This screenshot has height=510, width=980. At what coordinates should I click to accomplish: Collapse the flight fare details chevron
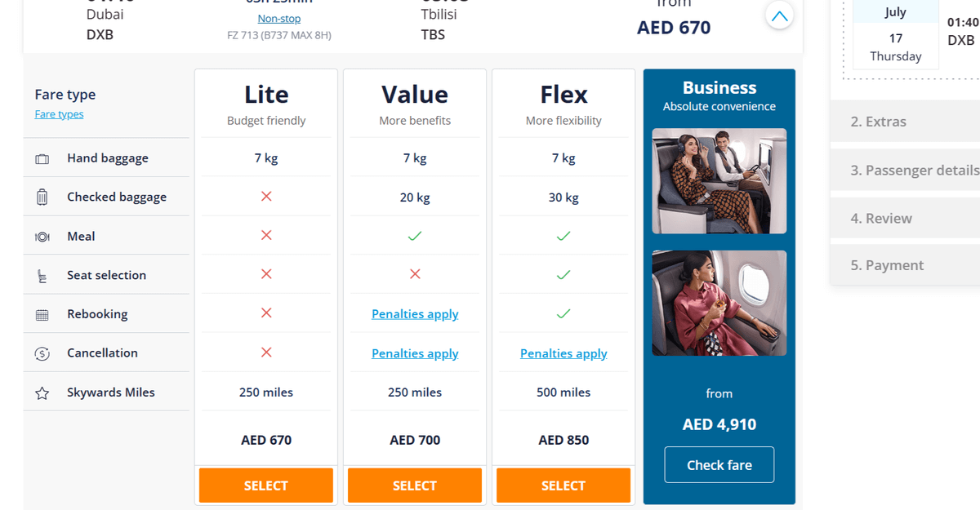coord(780,16)
